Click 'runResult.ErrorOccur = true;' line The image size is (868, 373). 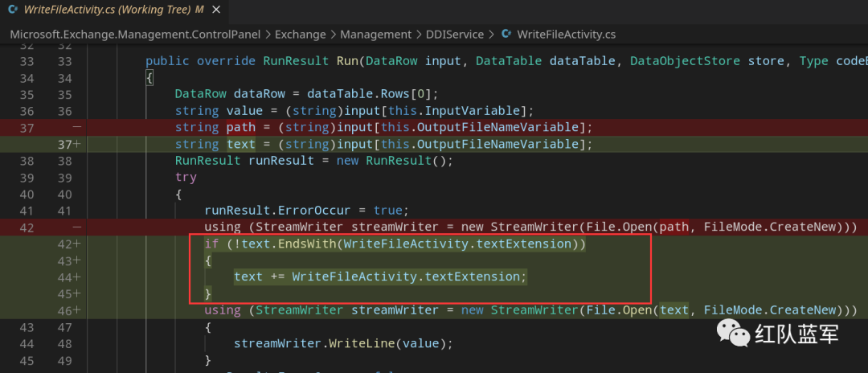pos(306,211)
